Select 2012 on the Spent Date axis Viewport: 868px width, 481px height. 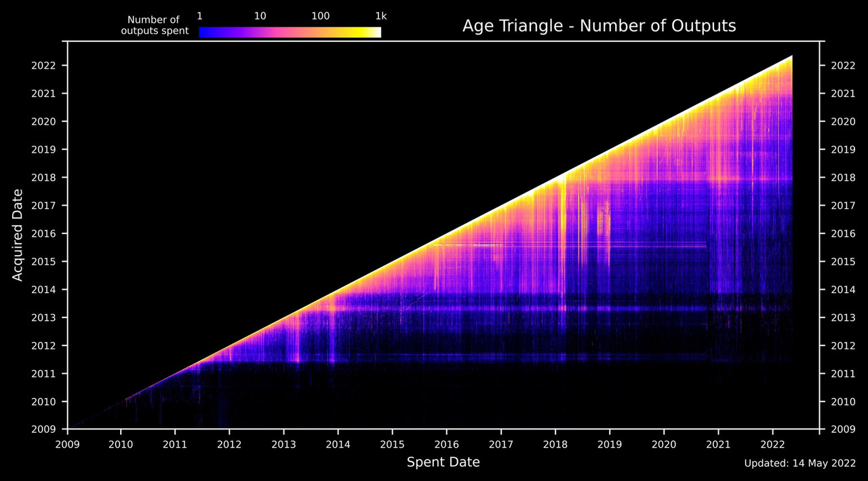point(229,444)
